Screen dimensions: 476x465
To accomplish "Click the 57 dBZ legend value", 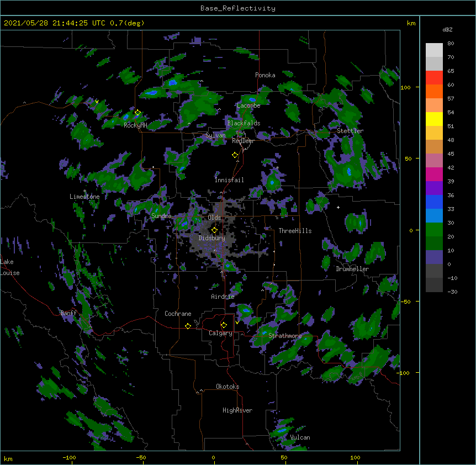I will point(451,99).
